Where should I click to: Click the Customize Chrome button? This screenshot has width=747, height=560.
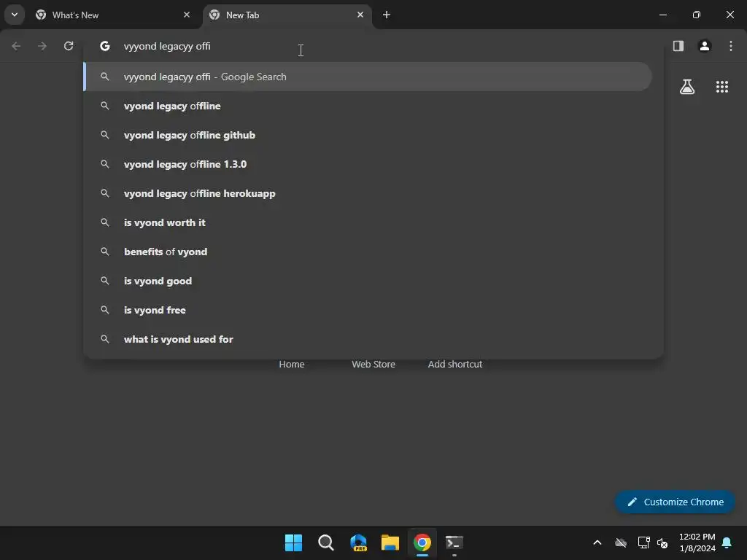(x=675, y=502)
